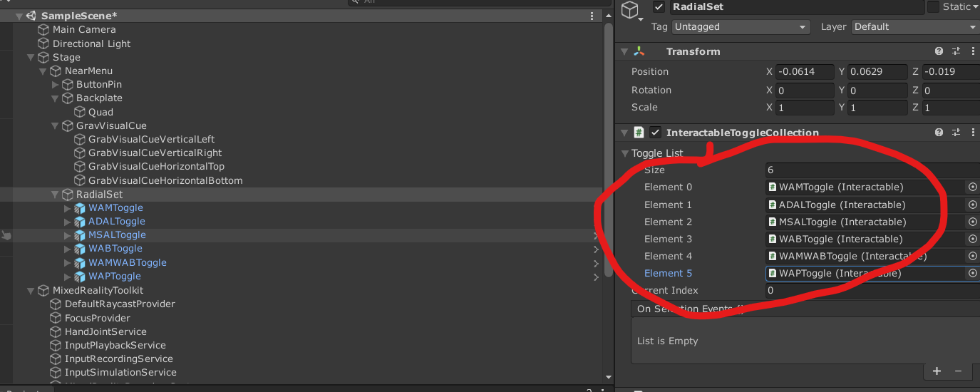Select HandJointService in hierarchy

(105, 332)
